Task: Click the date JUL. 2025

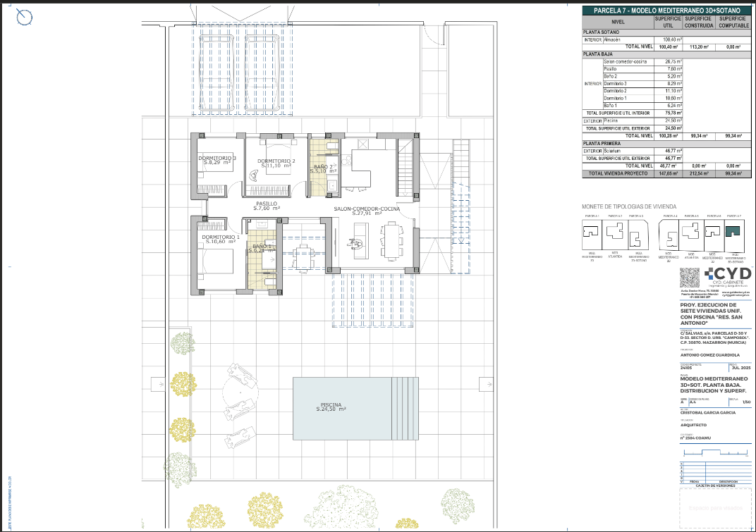Action: pos(741,368)
